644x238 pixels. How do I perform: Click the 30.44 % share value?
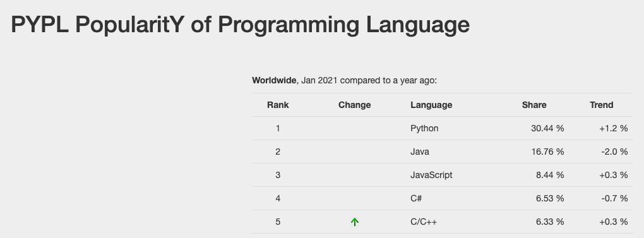pyautogui.click(x=547, y=128)
